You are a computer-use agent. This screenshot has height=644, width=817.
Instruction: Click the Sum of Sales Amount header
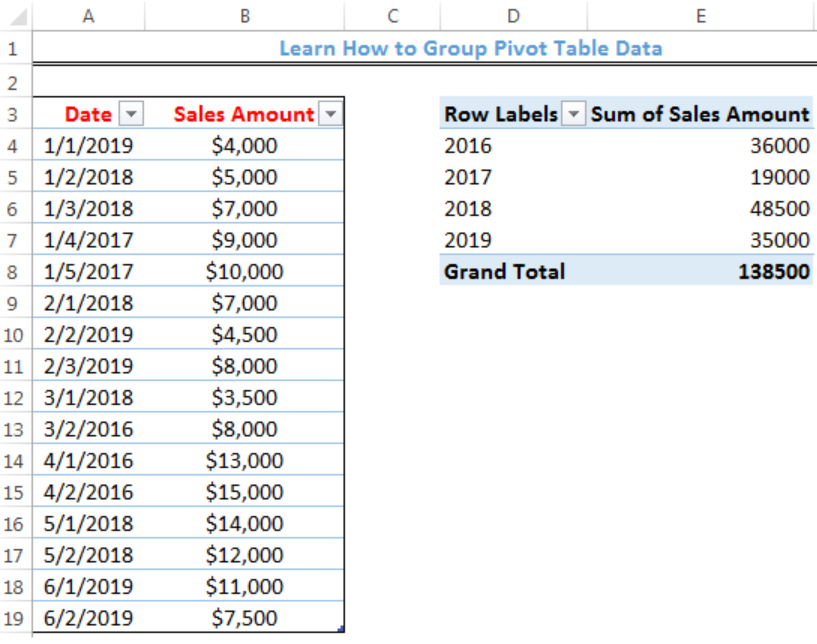coord(700,114)
